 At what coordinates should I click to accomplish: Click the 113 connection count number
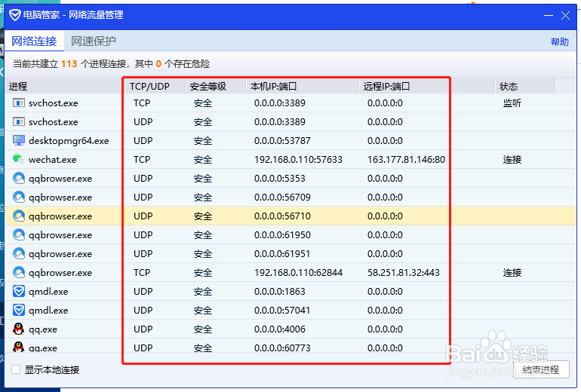pos(69,63)
